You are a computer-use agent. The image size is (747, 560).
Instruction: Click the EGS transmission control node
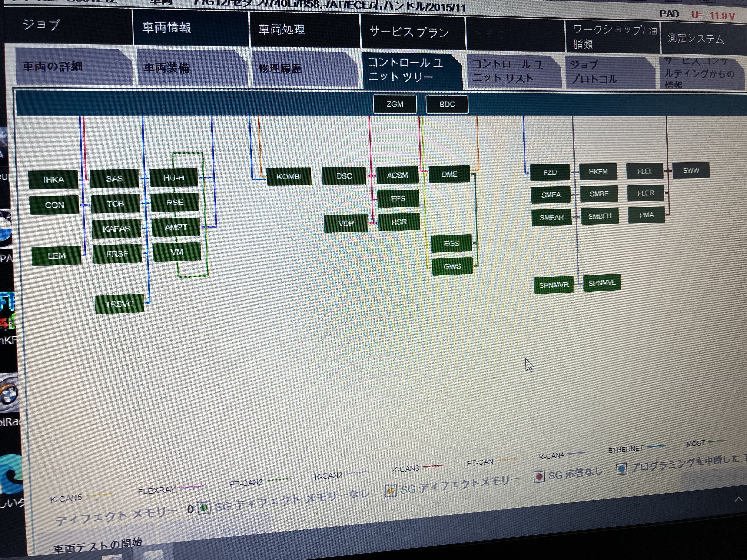click(451, 243)
